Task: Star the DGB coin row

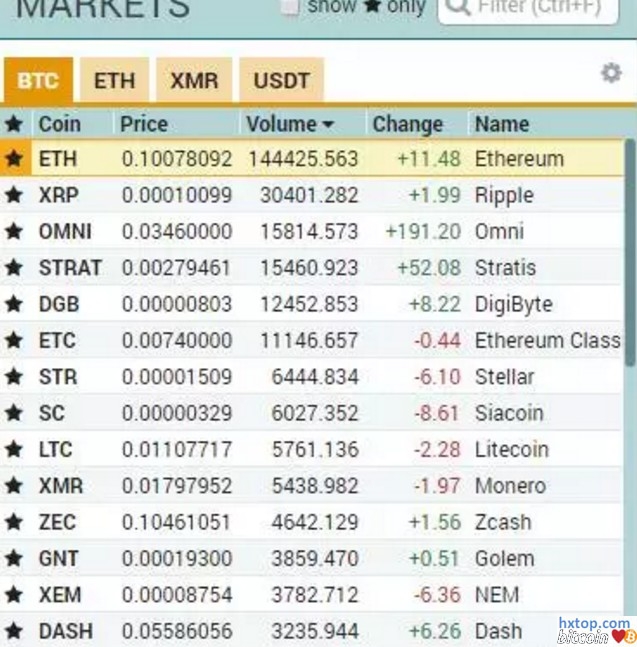Action: (x=14, y=304)
